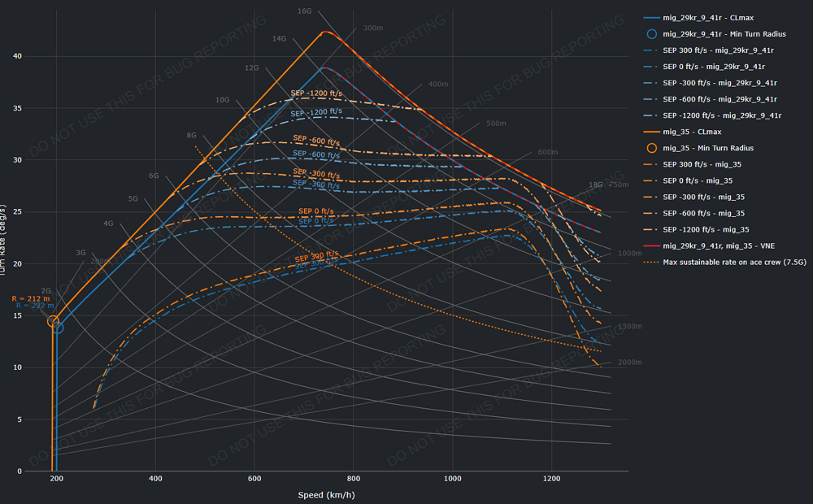
Task: Click the '10G' load factor label
Action: point(223,99)
